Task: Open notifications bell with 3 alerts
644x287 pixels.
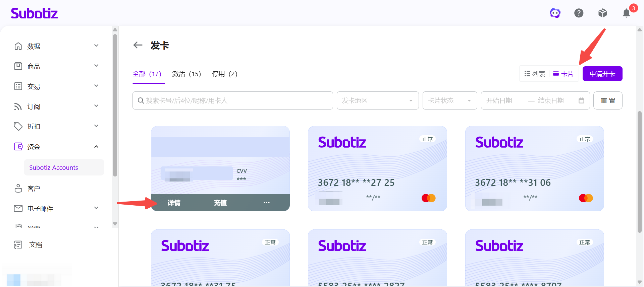Action: pos(627,13)
